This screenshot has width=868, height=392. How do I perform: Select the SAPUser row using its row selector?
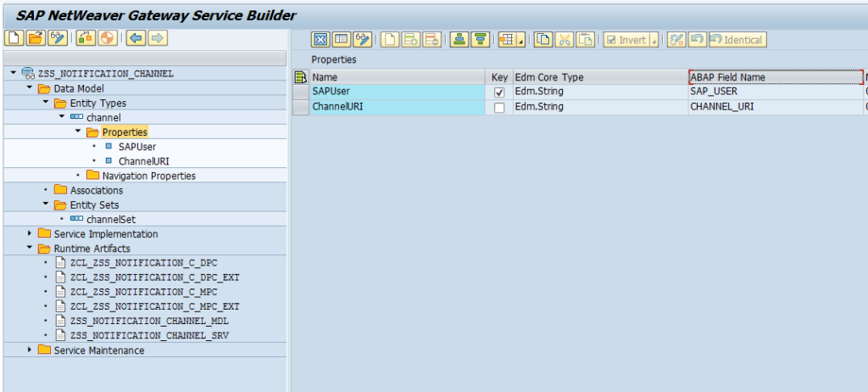click(x=301, y=92)
